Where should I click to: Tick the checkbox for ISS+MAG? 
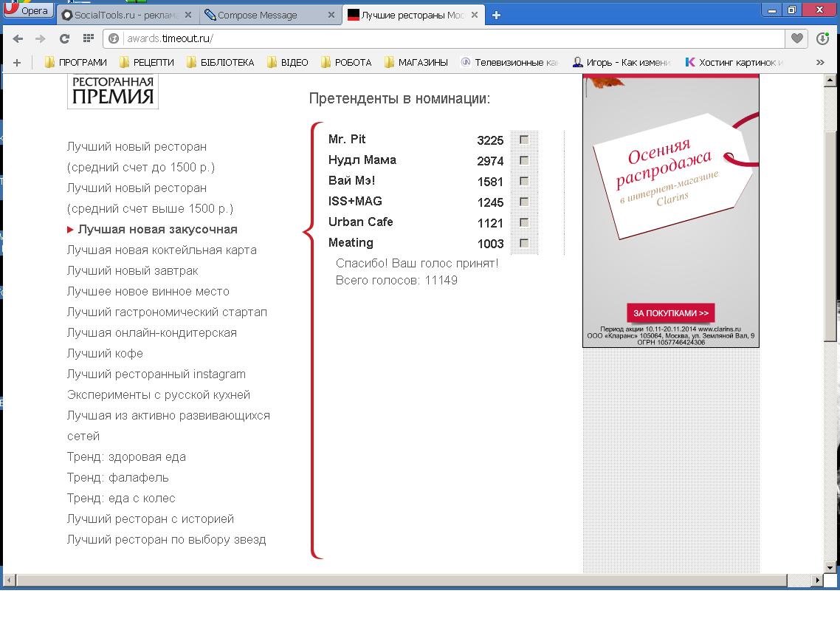524,202
